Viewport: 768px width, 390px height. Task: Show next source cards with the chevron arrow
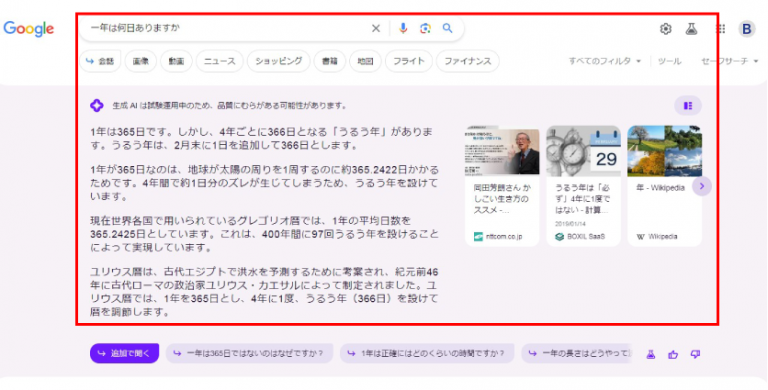(702, 186)
